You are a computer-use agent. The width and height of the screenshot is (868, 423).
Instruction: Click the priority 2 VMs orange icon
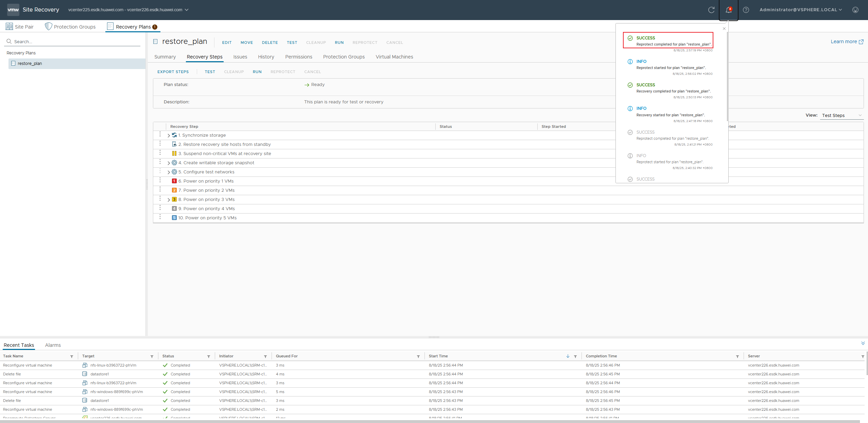(x=174, y=190)
